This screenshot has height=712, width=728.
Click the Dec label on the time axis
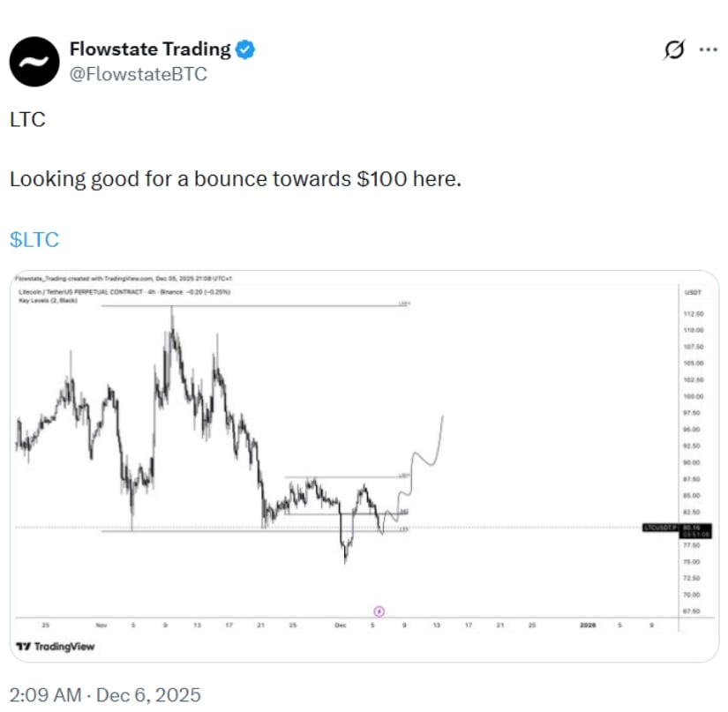(340, 623)
